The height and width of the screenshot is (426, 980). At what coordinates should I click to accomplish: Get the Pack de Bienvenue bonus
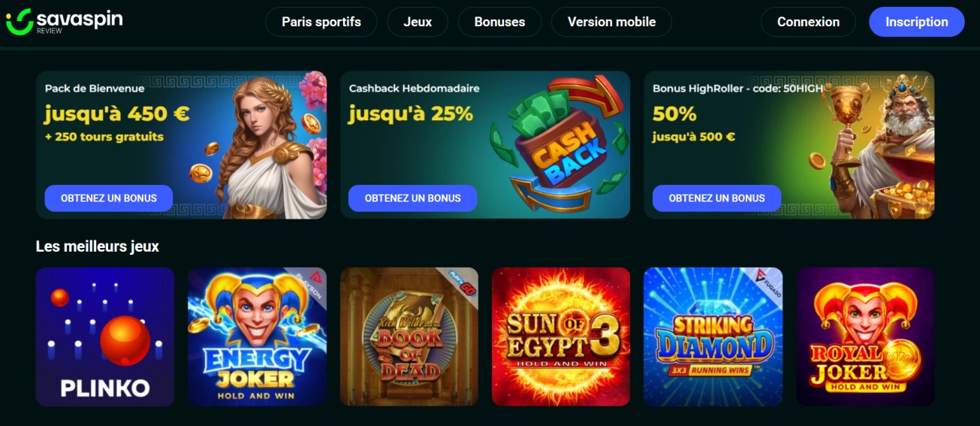click(109, 198)
